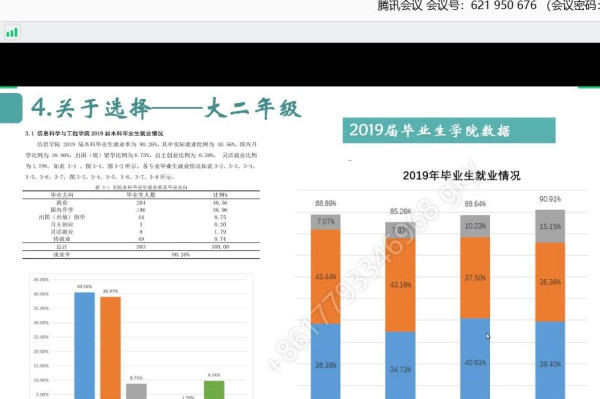Image resolution: width=600 pixels, height=399 pixels.
Task: Click the 国内升学 row in the table
Action: (x=141, y=210)
